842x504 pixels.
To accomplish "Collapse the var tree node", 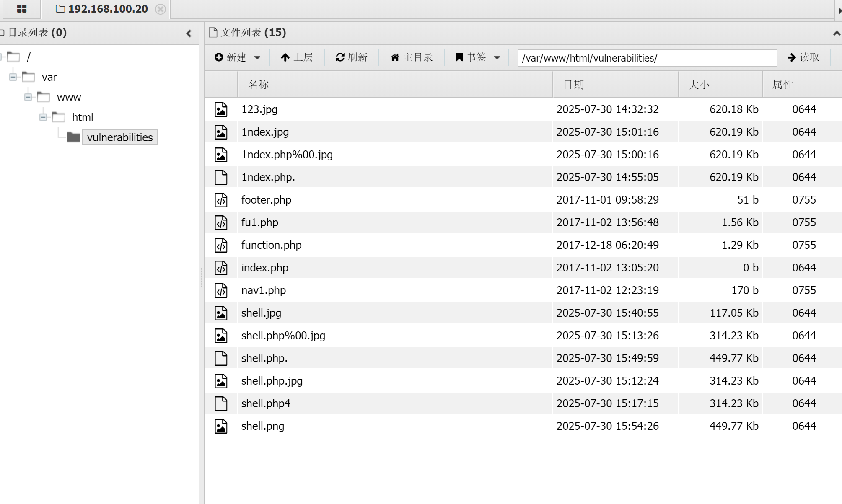I will coord(13,77).
